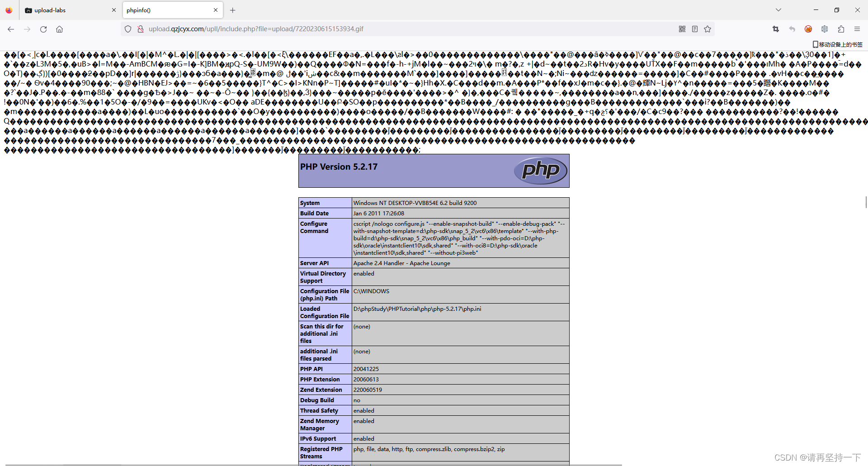Click the 'C:\WINDOWS' value
This screenshot has width=868, height=466.
(x=371, y=291)
